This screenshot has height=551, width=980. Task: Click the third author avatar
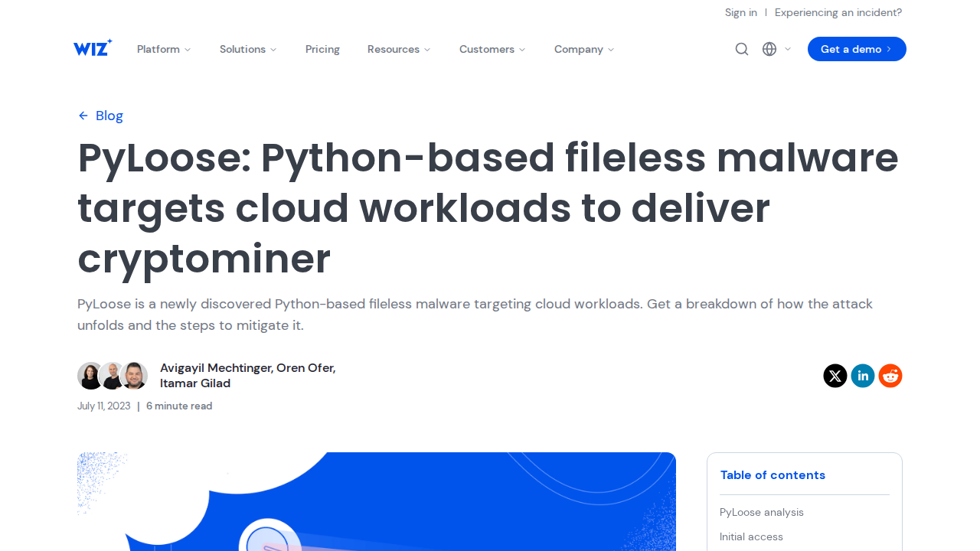[134, 376]
